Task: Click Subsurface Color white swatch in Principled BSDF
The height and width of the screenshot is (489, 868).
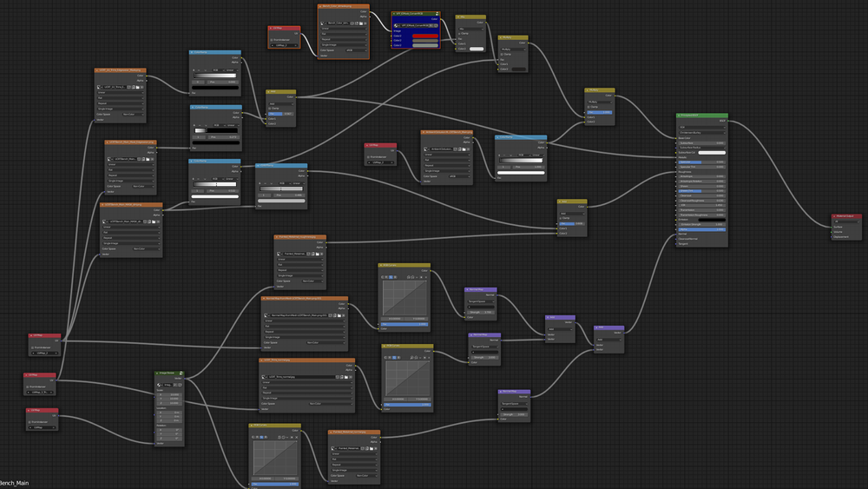Action: click(x=712, y=152)
